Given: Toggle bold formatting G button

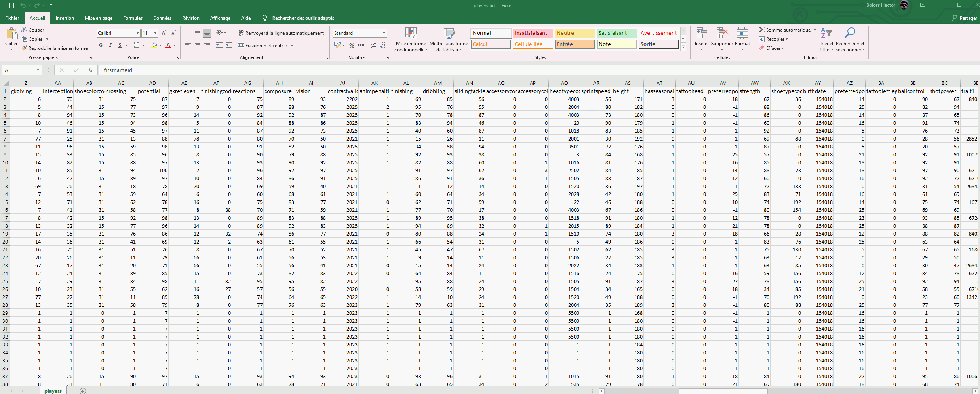Looking at the screenshot, I should coord(101,46).
